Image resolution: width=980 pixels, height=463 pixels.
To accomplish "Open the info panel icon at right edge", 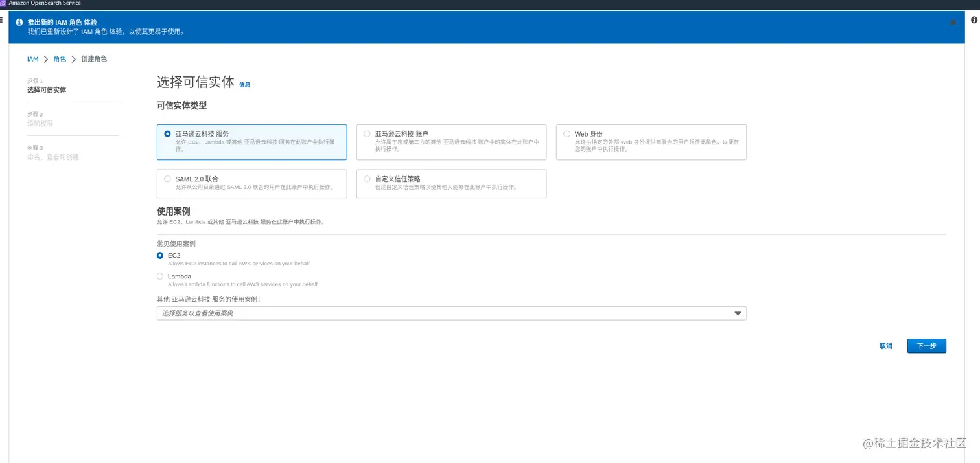I will tap(974, 20).
